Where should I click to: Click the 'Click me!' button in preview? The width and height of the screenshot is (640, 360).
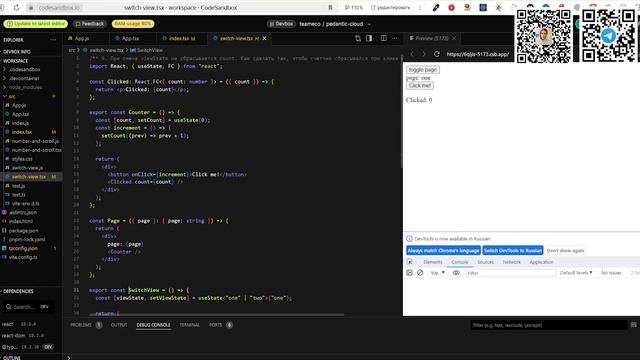[x=420, y=85]
